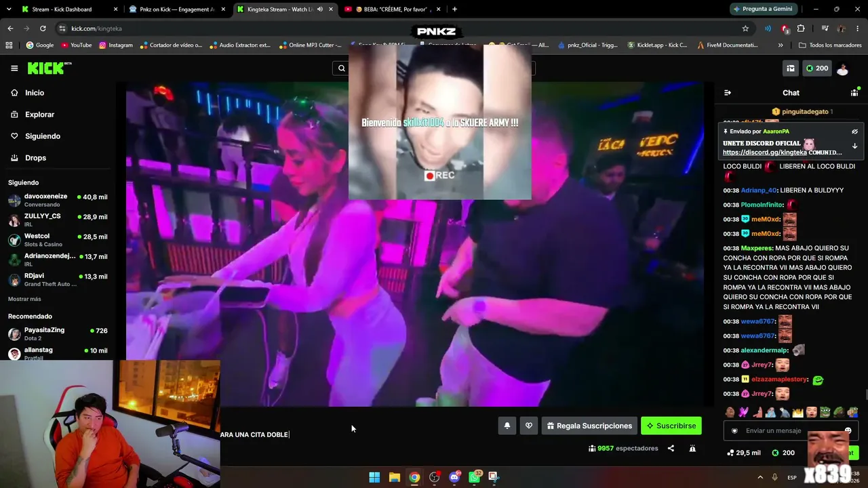This screenshot has width=868, height=488.
Task: Click the Kick search icon
Action: click(x=342, y=68)
